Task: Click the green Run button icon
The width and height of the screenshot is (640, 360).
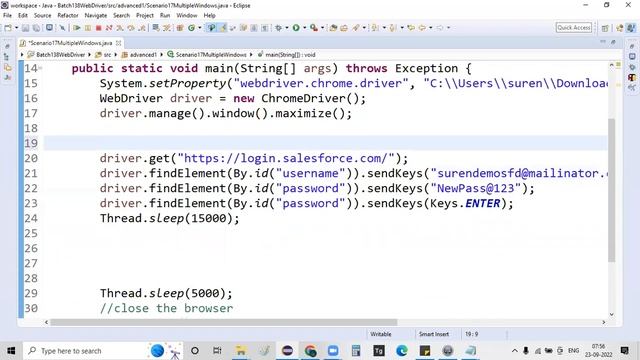Action: tap(296, 28)
